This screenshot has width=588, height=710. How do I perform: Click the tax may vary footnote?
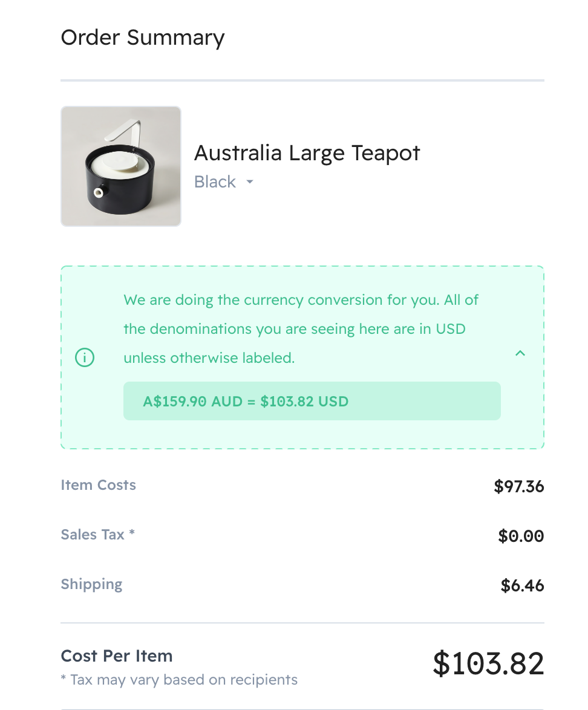click(x=179, y=680)
